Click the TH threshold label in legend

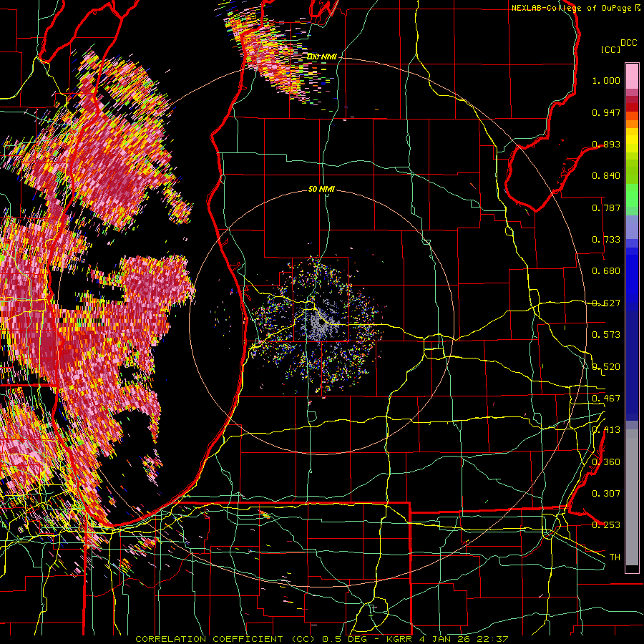615,557
